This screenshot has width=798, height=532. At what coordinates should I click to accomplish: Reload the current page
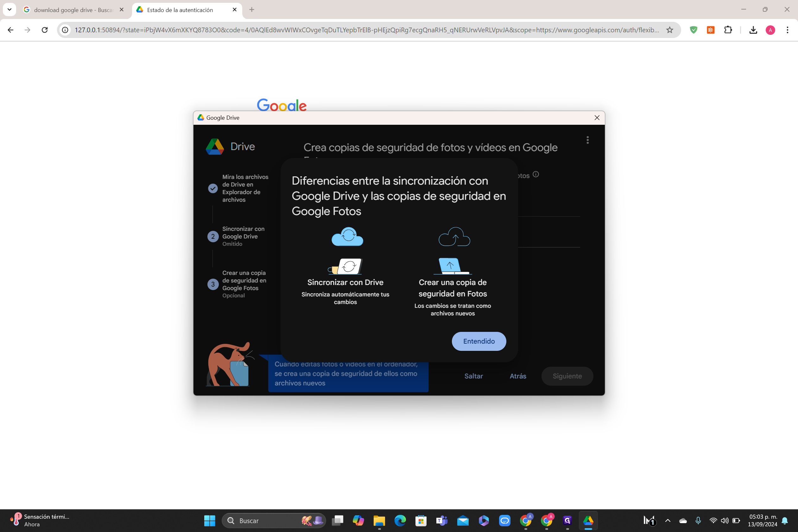point(44,30)
